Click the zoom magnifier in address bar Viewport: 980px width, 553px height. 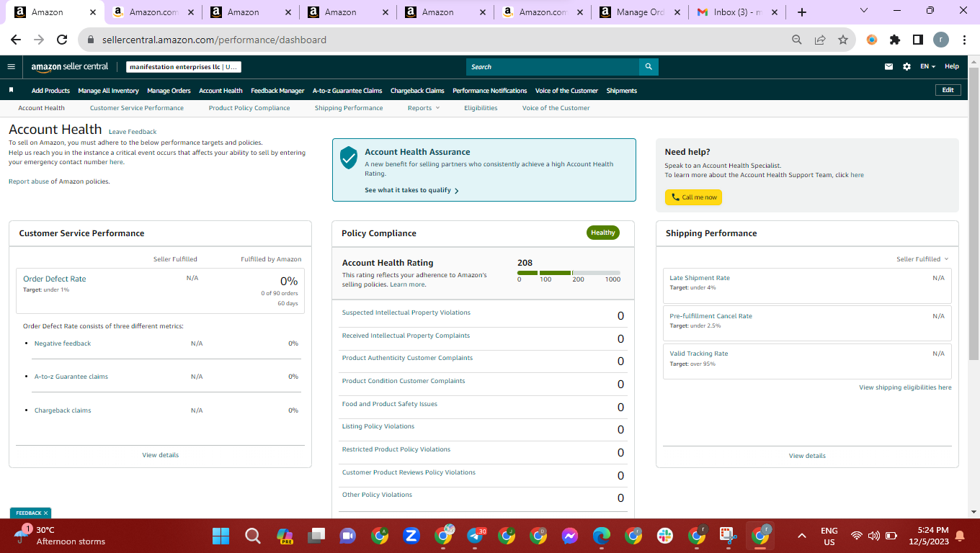(797, 40)
